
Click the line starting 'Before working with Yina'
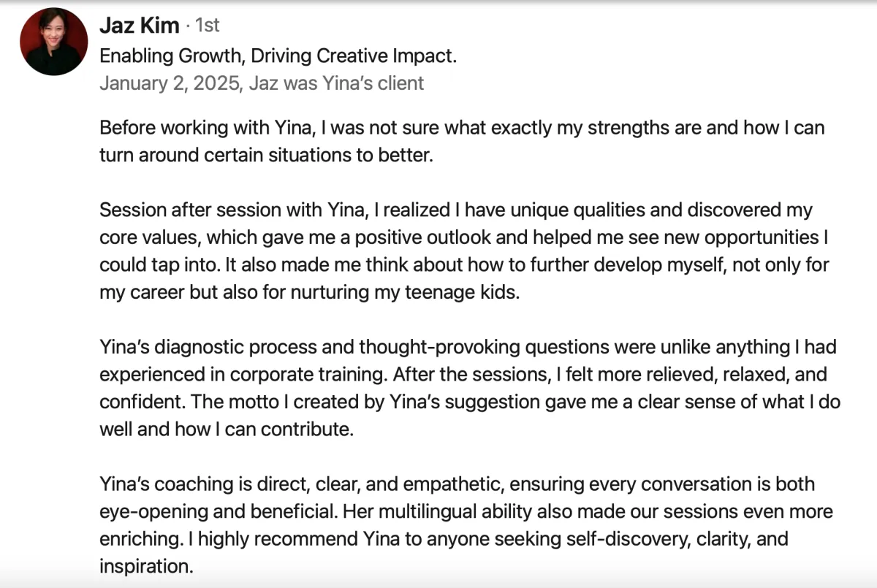[462, 128]
